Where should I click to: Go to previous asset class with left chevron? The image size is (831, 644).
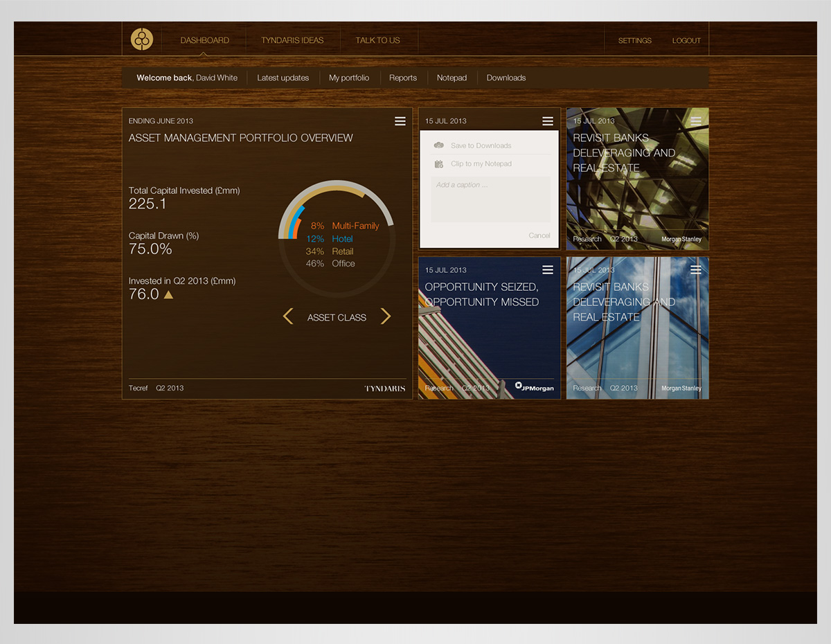pos(288,316)
